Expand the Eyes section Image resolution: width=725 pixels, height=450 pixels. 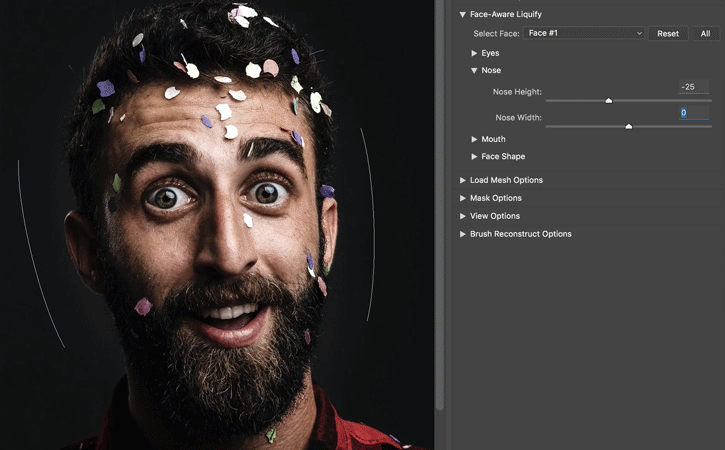coord(474,53)
